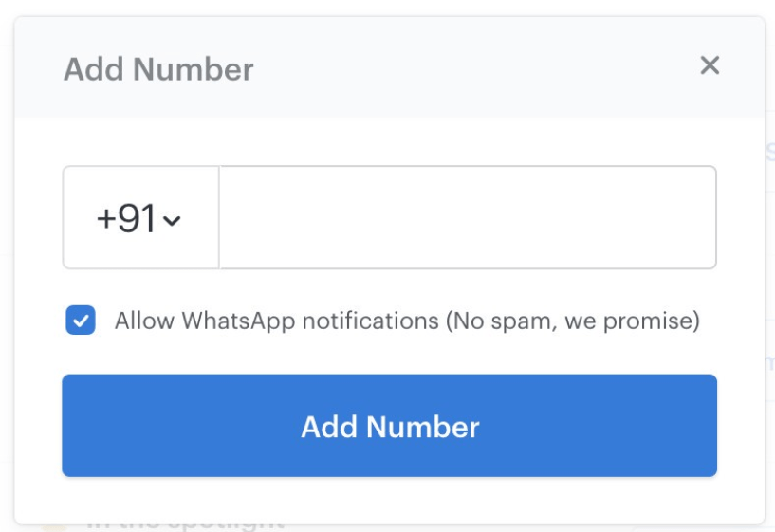Confirm adding the number

[390, 426]
